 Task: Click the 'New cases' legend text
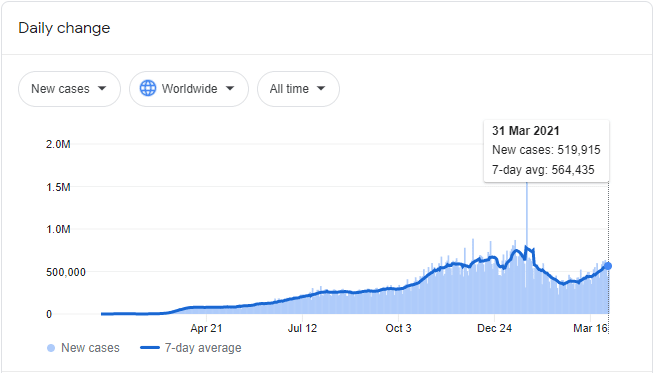90,348
